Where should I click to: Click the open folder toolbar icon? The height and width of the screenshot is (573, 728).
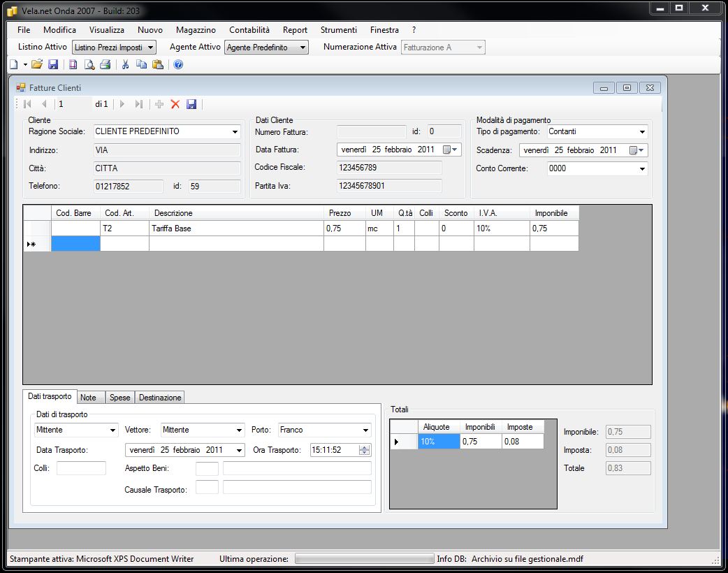click(37, 64)
